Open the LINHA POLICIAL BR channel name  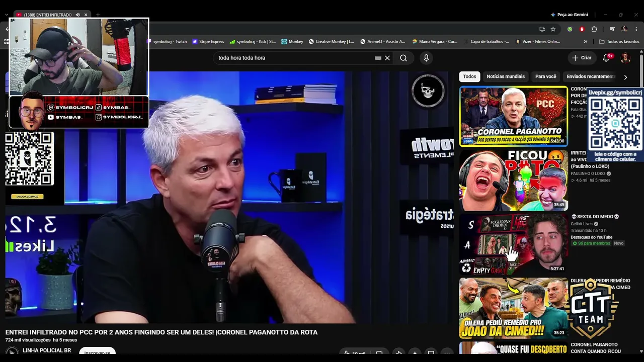point(47,350)
